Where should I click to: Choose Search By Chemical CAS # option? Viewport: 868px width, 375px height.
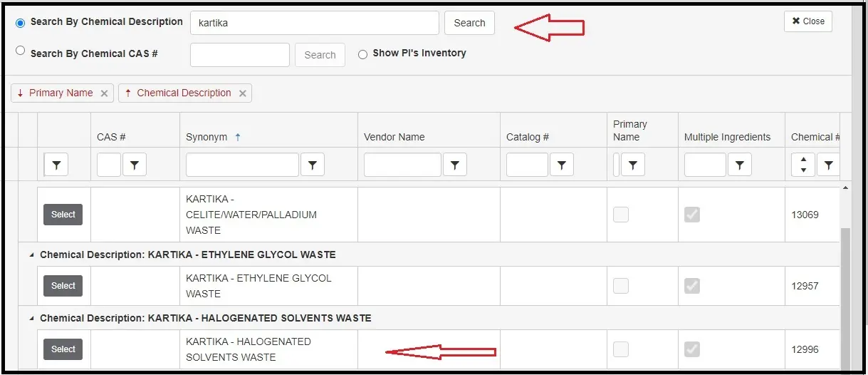20,51
